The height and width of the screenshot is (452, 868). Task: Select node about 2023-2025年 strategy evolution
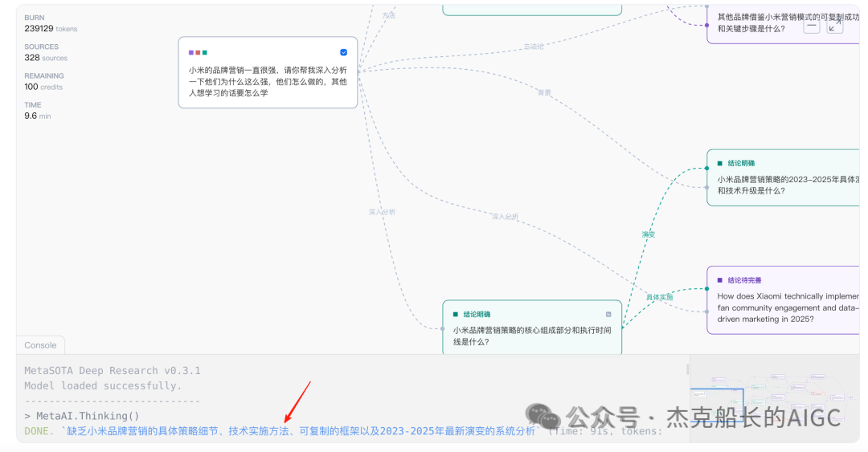coord(784,177)
